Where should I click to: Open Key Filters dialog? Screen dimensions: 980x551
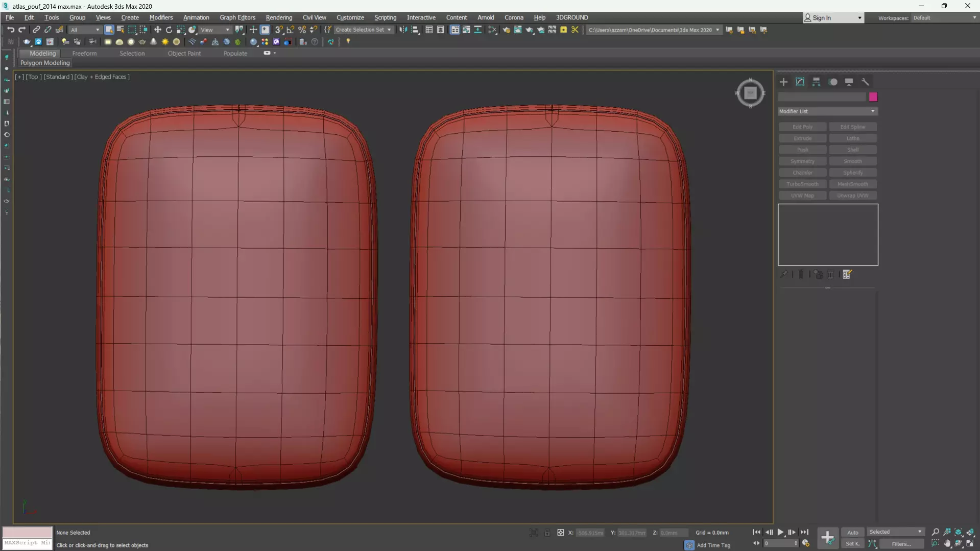pos(901,544)
